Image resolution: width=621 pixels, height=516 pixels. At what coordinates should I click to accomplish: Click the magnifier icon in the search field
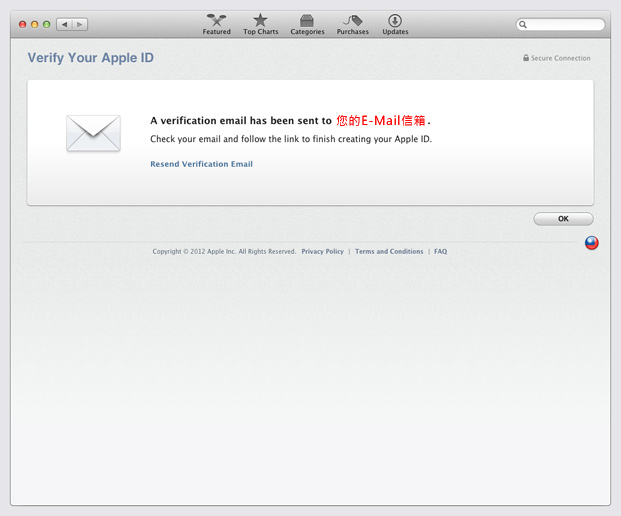[x=523, y=25]
